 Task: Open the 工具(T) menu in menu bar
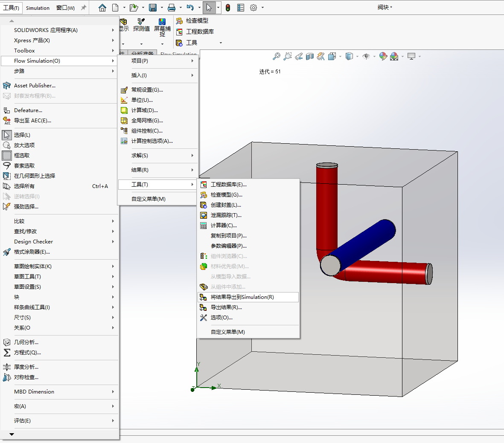pyautogui.click(x=11, y=8)
